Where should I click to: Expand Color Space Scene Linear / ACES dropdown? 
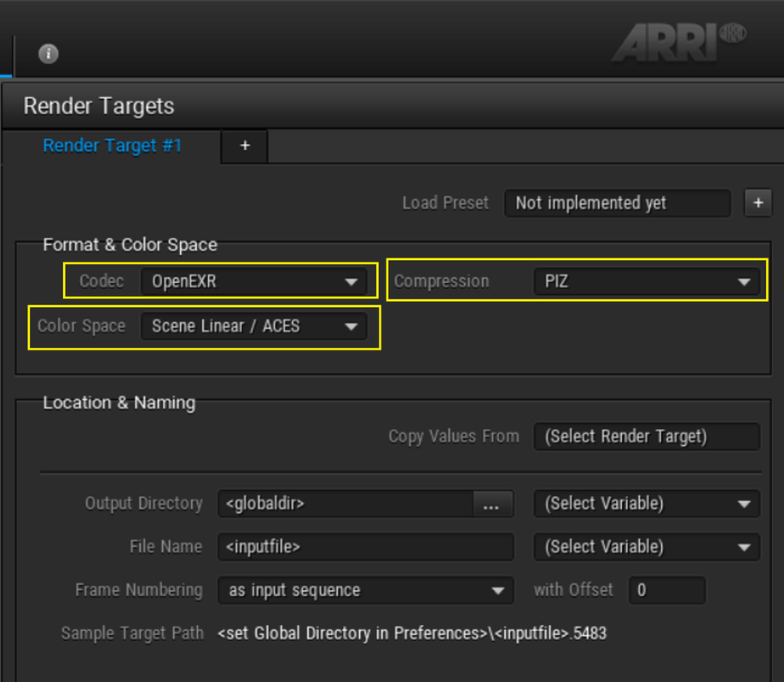[254, 327]
